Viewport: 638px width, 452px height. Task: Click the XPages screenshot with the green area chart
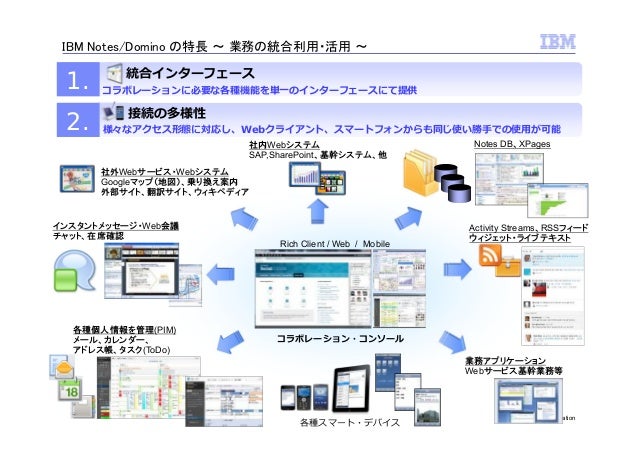[x=558, y=201]
